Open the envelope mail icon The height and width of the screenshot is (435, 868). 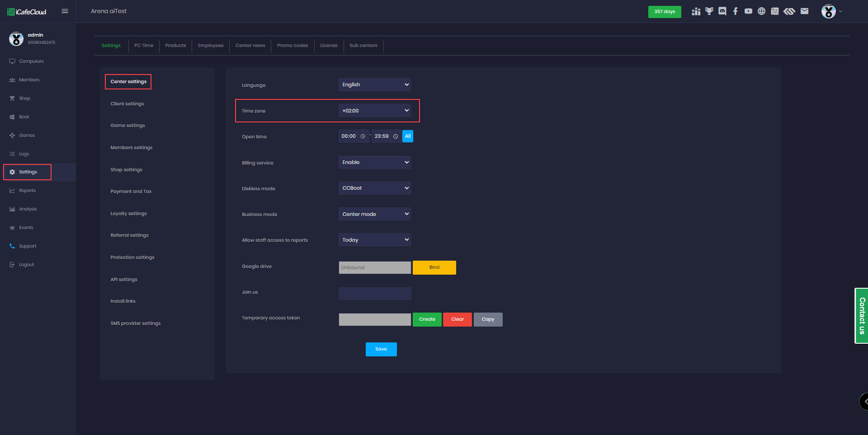(804, 11)
